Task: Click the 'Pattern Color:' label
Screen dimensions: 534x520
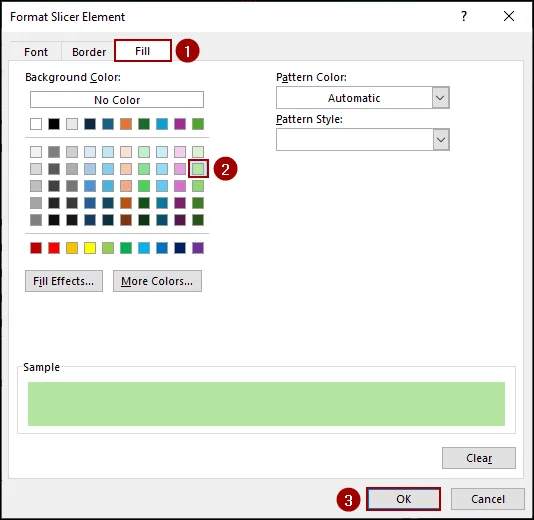Action: [311, 77]
